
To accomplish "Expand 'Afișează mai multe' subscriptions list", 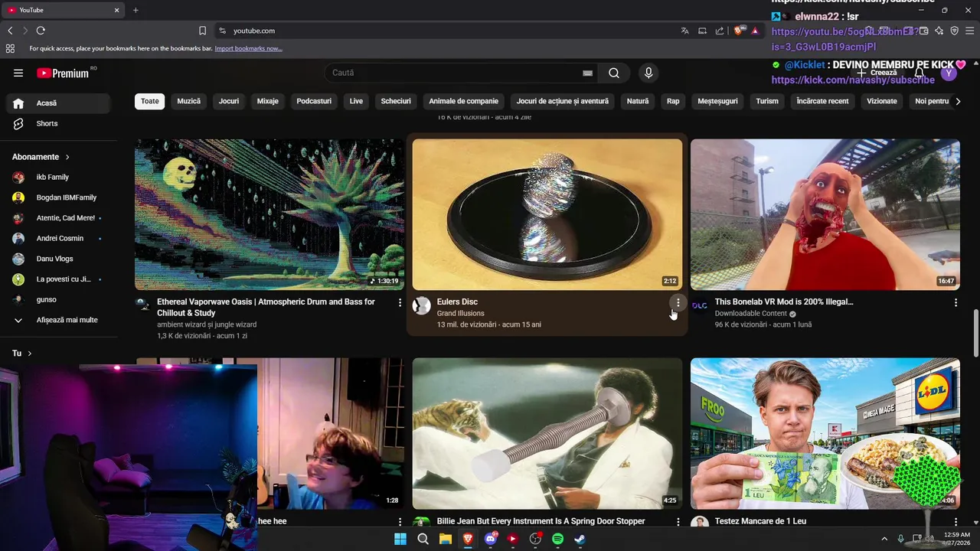I will tap(58, 320).
